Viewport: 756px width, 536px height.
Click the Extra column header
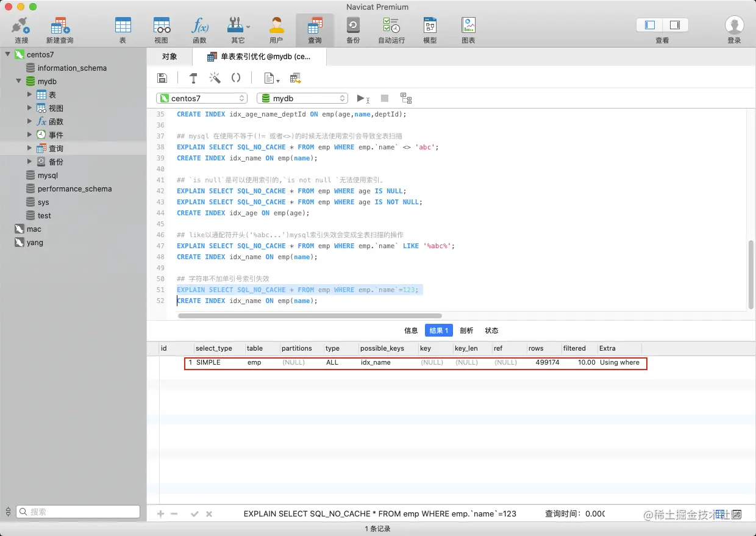pos(619,348)
